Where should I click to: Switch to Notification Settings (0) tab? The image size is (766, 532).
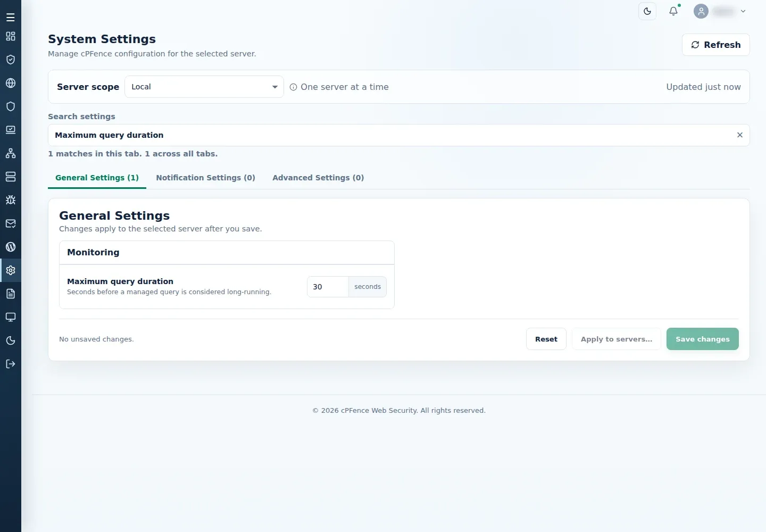205,178
